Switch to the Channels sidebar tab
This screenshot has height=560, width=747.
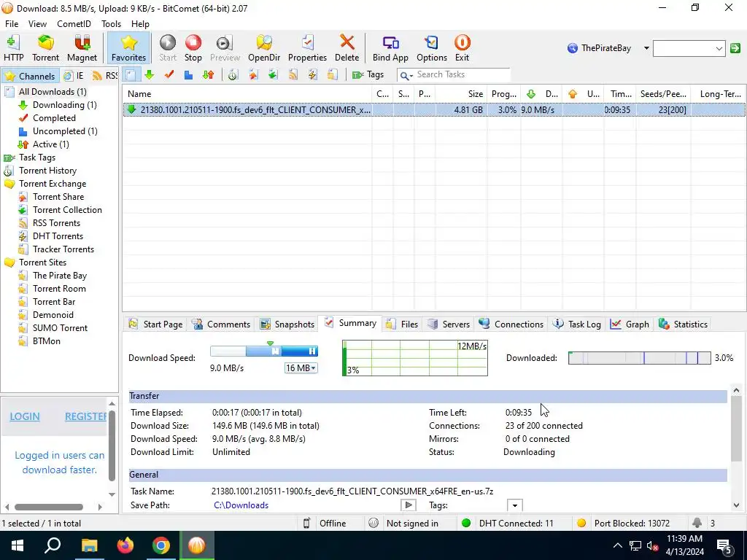31,76
